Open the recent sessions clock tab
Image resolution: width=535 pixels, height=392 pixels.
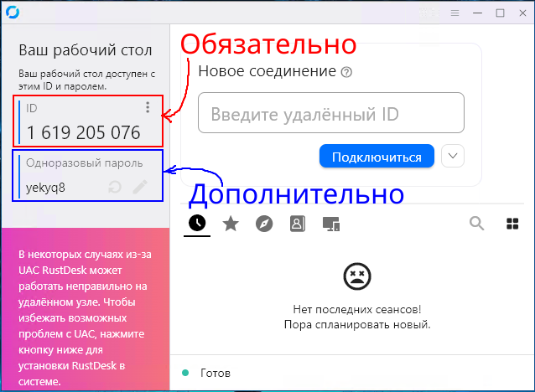coord(197,223)
